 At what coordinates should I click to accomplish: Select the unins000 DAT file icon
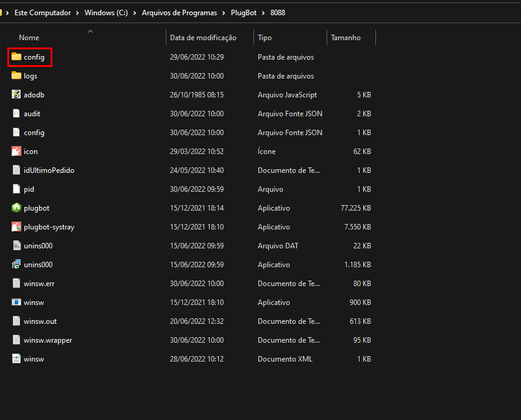(x=16, y=246)
